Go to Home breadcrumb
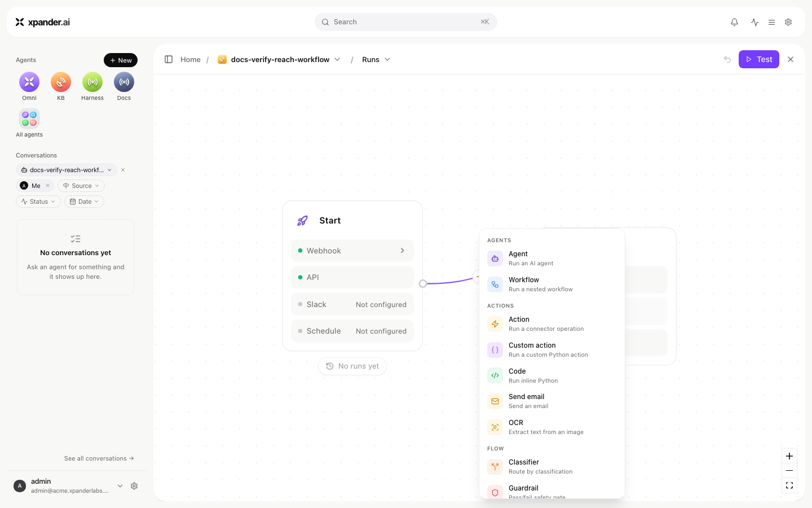 tap(191, 59)
